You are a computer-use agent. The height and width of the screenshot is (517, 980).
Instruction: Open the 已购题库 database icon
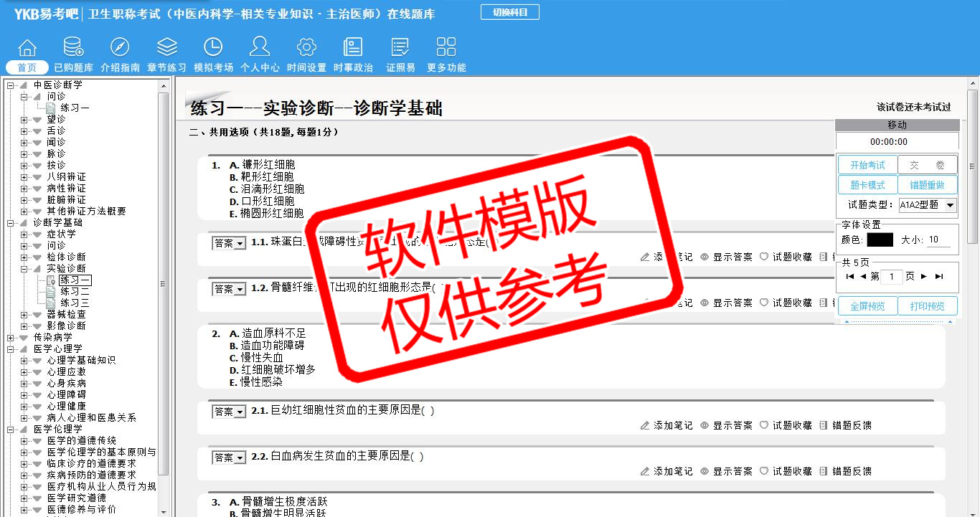[x=73, y=48]
